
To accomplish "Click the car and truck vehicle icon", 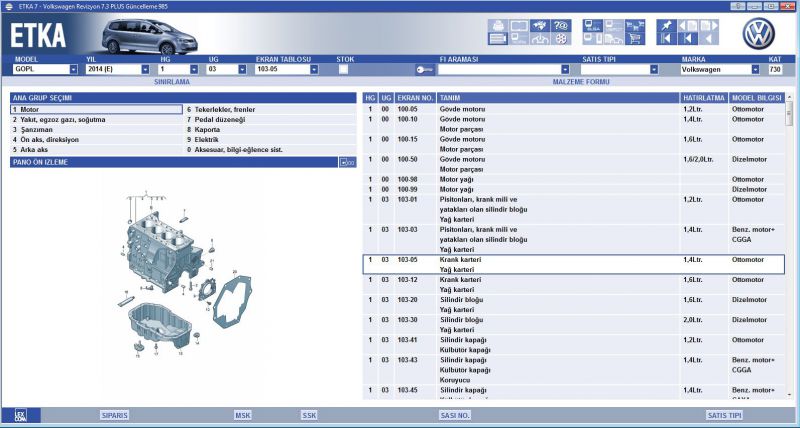I will [614, 39].
